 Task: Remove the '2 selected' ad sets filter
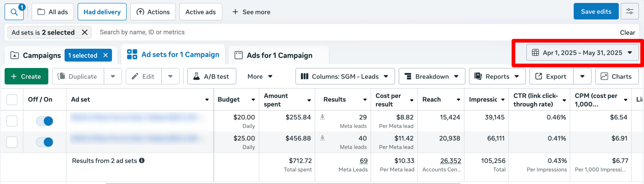tap(85, 32)
